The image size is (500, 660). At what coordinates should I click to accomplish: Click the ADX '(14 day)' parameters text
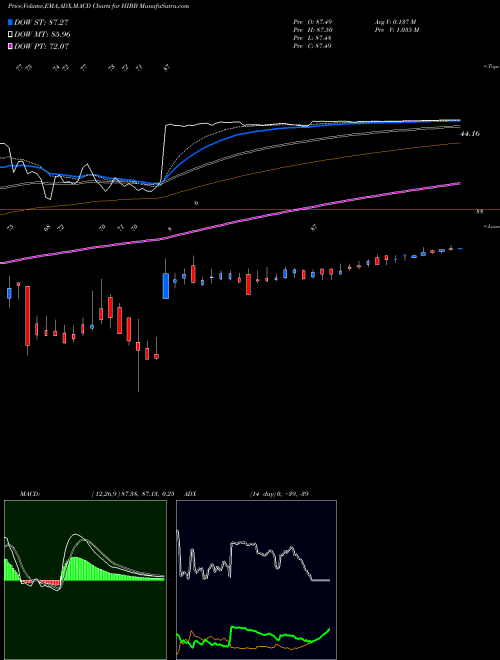click(265, 494)
